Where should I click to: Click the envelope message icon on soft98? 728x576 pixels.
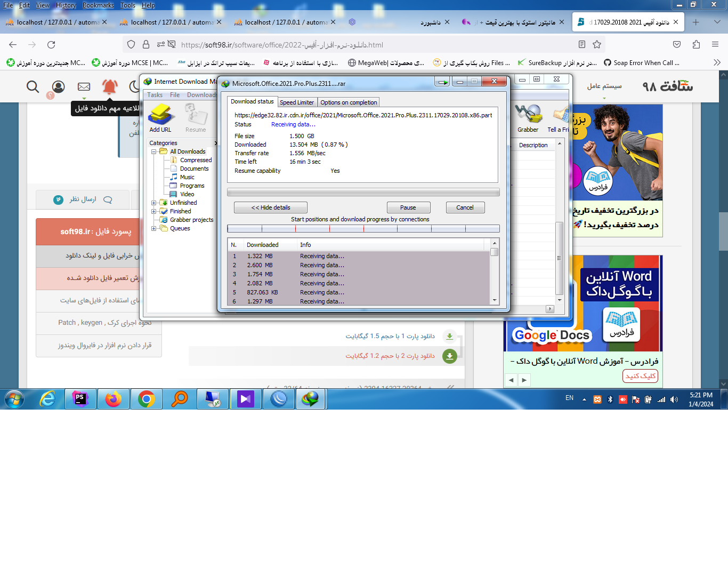pos(84,86)
